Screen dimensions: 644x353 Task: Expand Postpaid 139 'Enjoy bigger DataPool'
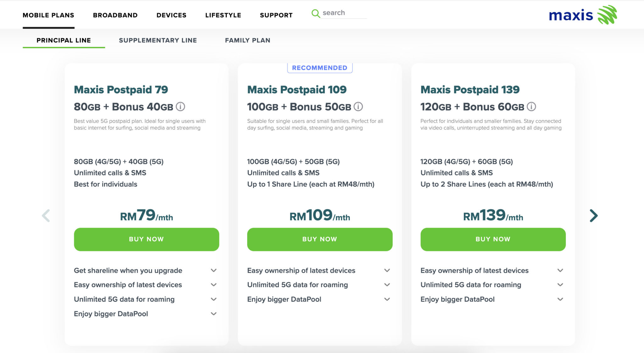(560, 299)
